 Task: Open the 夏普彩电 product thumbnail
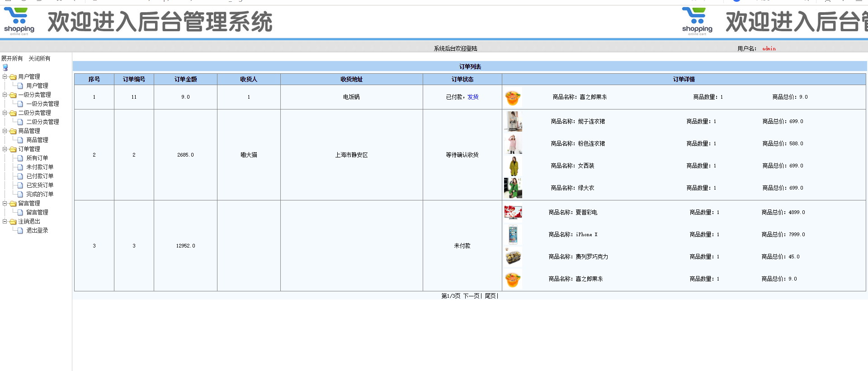tap(513, 212)
